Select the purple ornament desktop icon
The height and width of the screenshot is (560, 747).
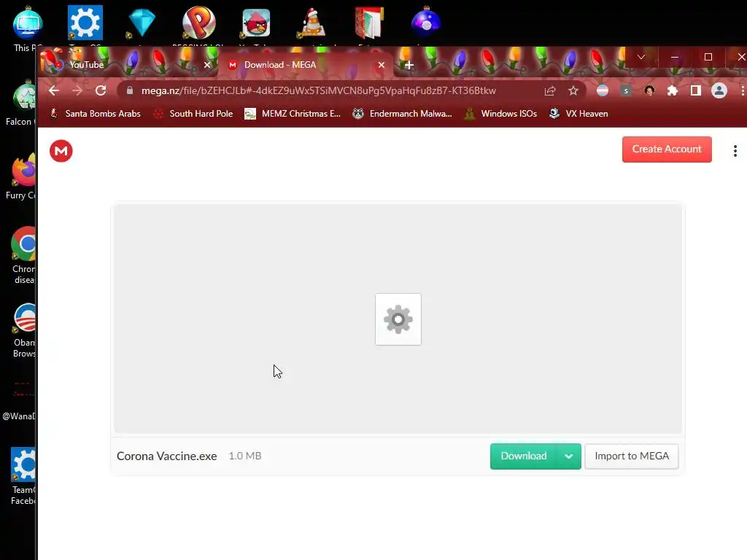(x=426, y=23)
